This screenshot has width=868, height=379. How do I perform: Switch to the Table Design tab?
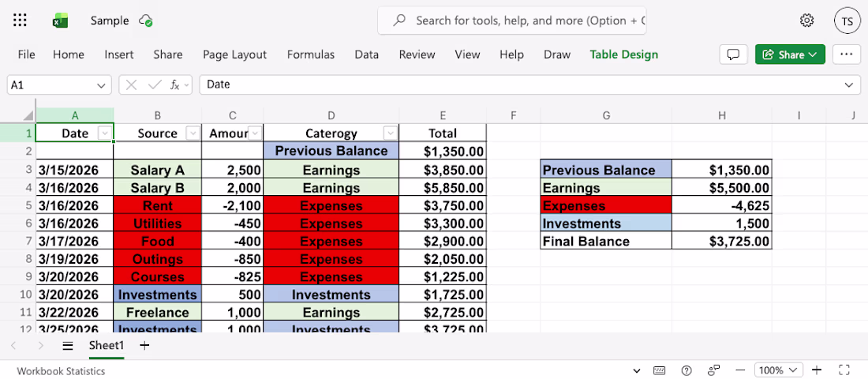pos(623,54)
